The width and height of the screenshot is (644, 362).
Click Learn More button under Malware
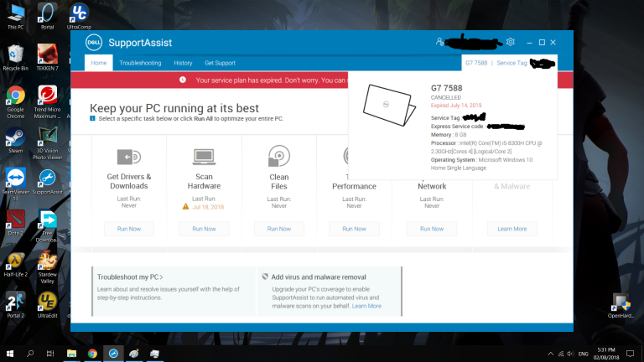(512, 229)
